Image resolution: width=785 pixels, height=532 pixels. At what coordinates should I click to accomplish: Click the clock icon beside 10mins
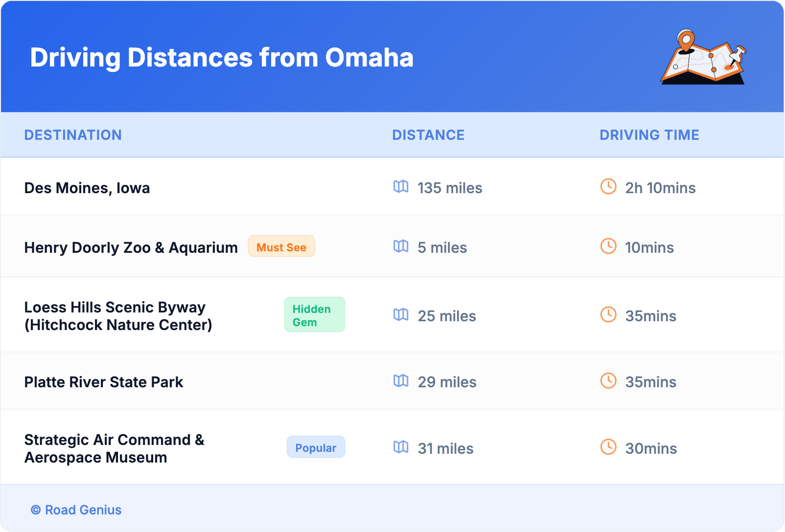[x=608, y=246]
